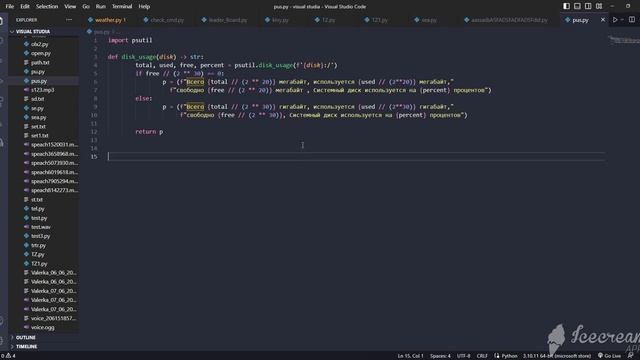Expand the OUTLINE section
Image resolution: width=640 pixels, height=360 pixels.
pyautogui.click(x=25, y=338)
